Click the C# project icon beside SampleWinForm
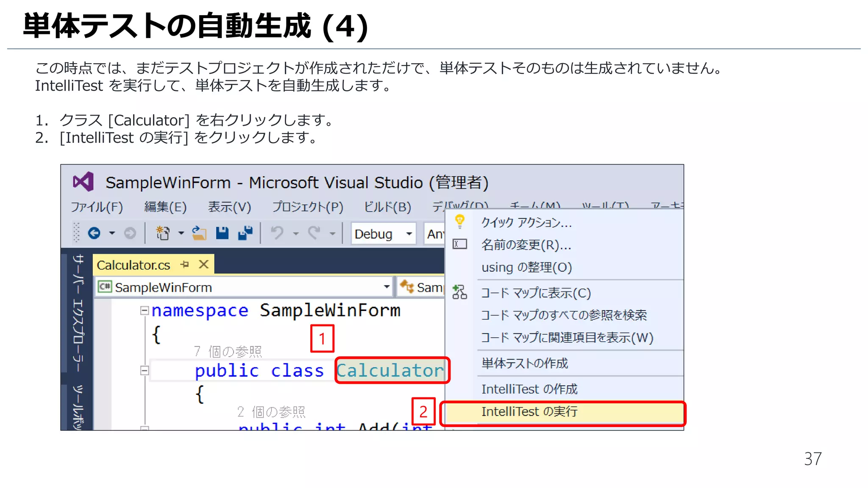Screen dimensions: 868x488 (x=104, y=287)
